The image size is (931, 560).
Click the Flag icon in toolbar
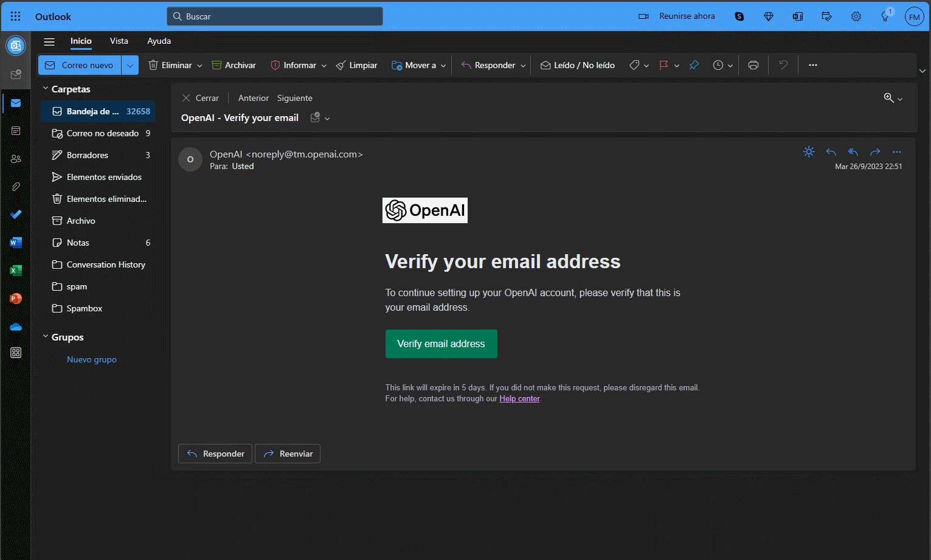coord(663,65)
